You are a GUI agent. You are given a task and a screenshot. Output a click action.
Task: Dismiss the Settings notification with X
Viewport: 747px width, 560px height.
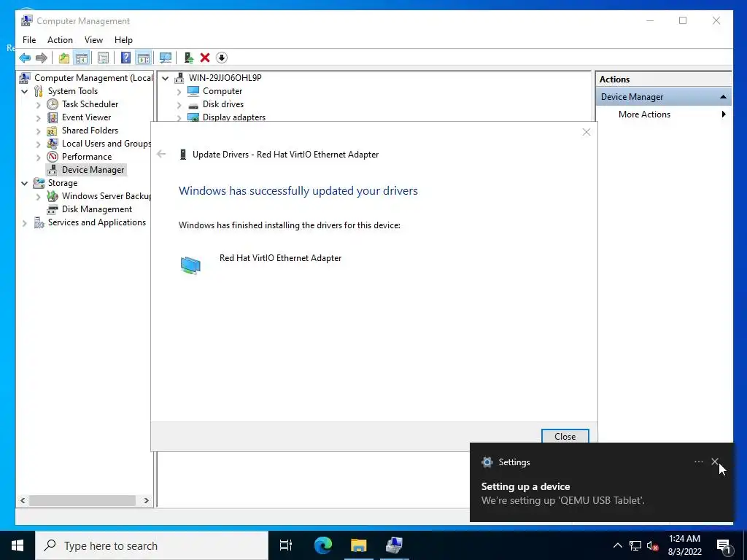pos(715,462)
